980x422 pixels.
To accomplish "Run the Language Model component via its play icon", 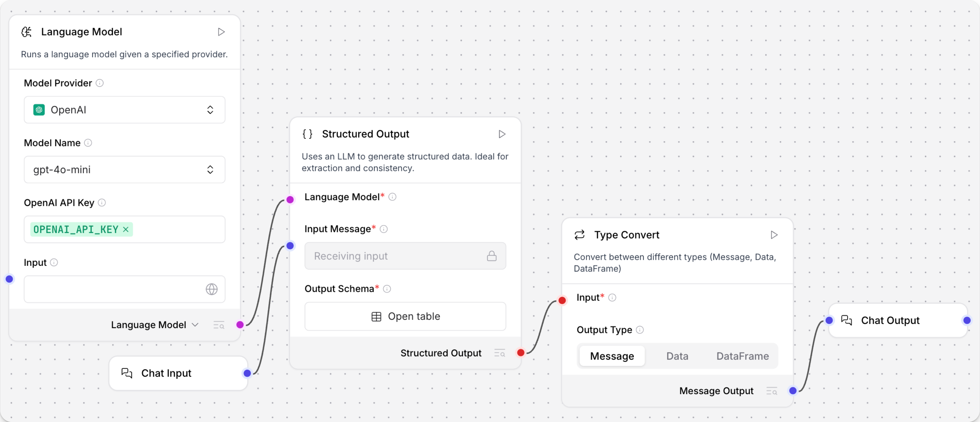I will click(221, 32).
